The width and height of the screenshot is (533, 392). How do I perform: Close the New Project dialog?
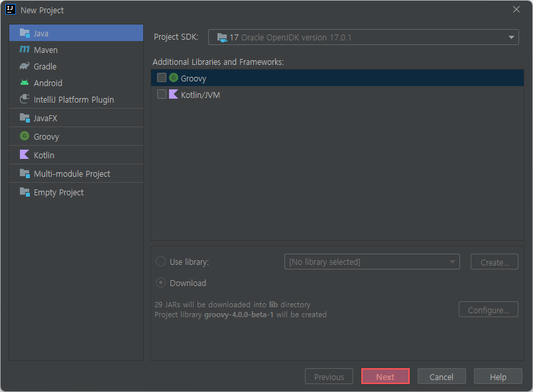516,9
